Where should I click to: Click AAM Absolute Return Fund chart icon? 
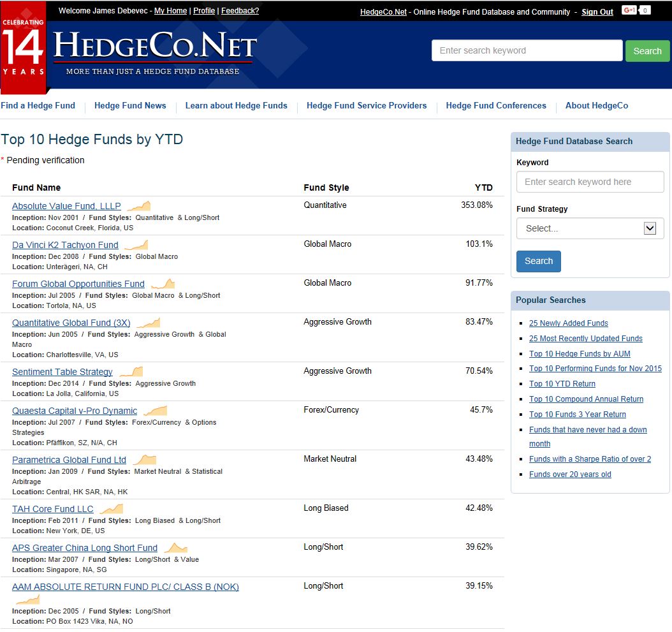[x=28, y=599]
